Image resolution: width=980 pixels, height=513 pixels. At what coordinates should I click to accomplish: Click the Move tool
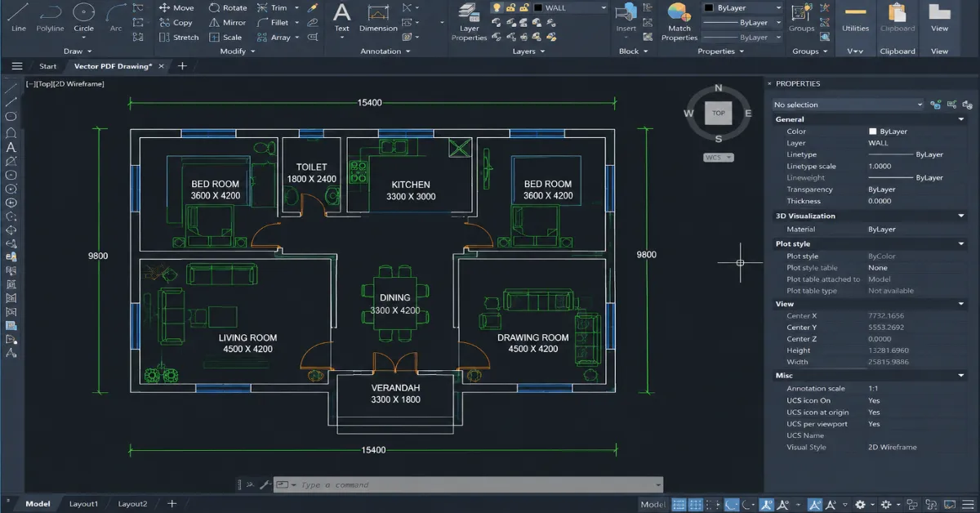176,8
